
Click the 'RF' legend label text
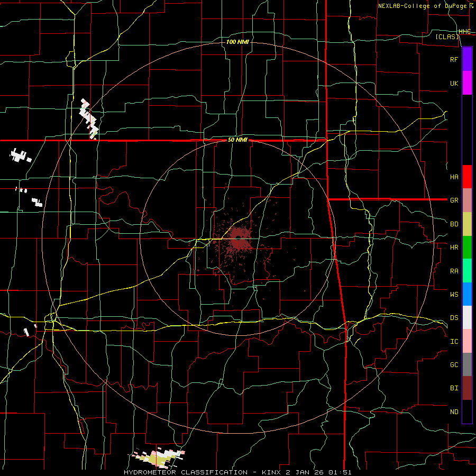[x=454, y=60]
